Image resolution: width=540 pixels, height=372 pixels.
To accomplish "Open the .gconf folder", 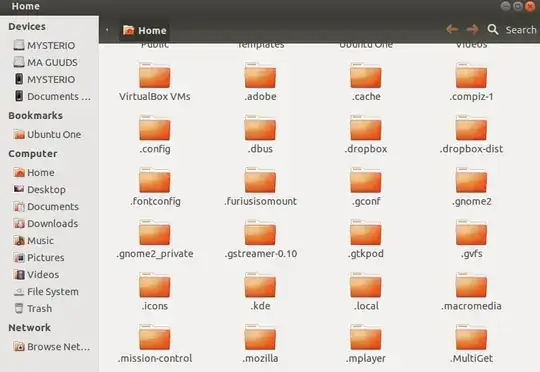I will [x=366, y=187].
